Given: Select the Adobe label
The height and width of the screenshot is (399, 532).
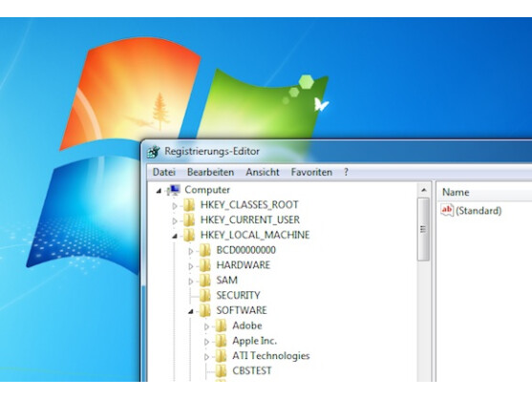Looking at the screenshot, I should coord(247,325).
